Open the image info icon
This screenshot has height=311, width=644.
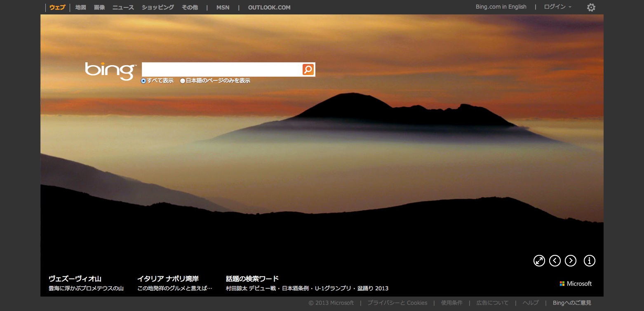[589, 261]
